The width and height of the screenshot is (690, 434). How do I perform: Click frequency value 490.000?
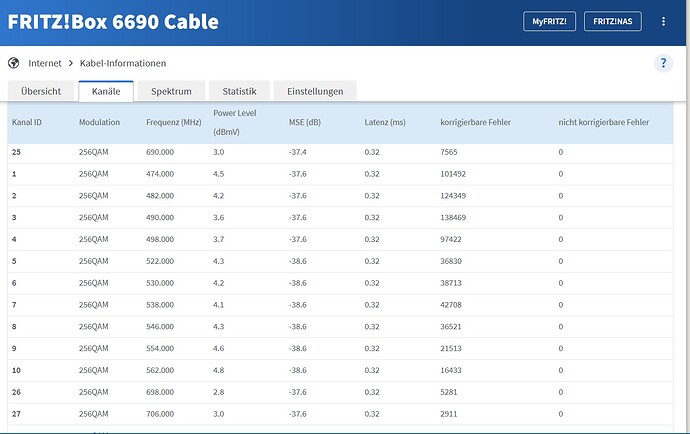click(x=160, y=217)
